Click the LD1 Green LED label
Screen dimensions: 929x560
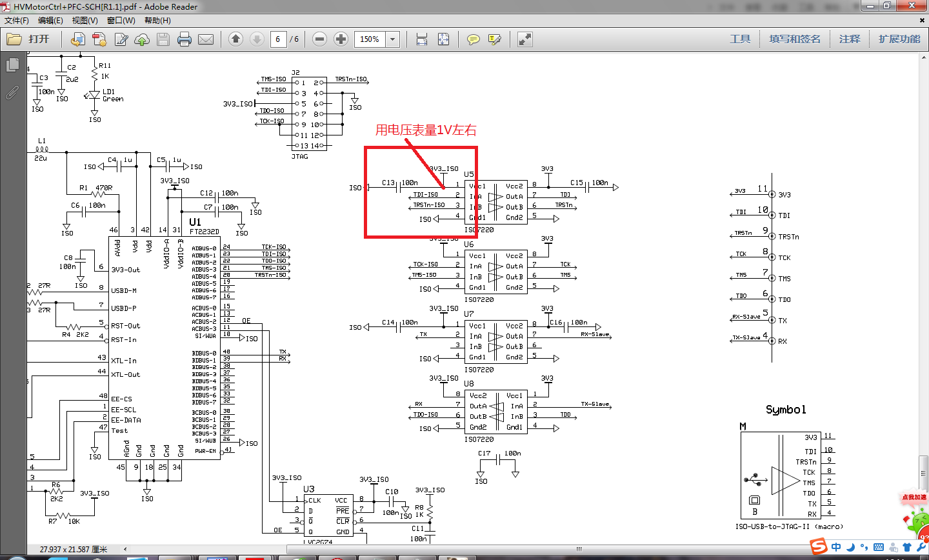point(113,95)
